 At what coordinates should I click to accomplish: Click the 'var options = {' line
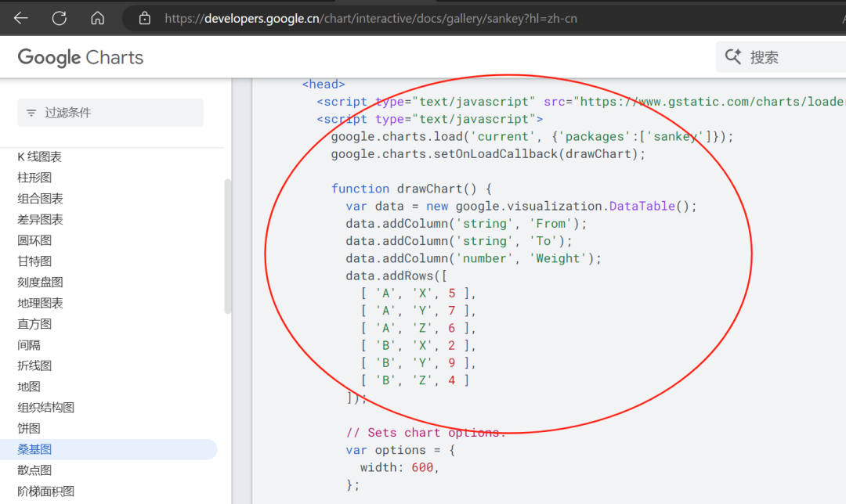400,450
